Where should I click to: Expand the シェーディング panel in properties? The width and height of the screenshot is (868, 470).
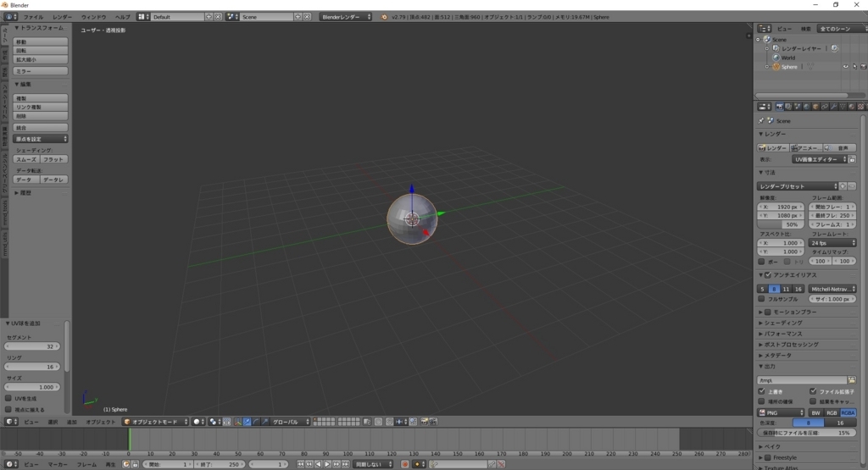782,323
